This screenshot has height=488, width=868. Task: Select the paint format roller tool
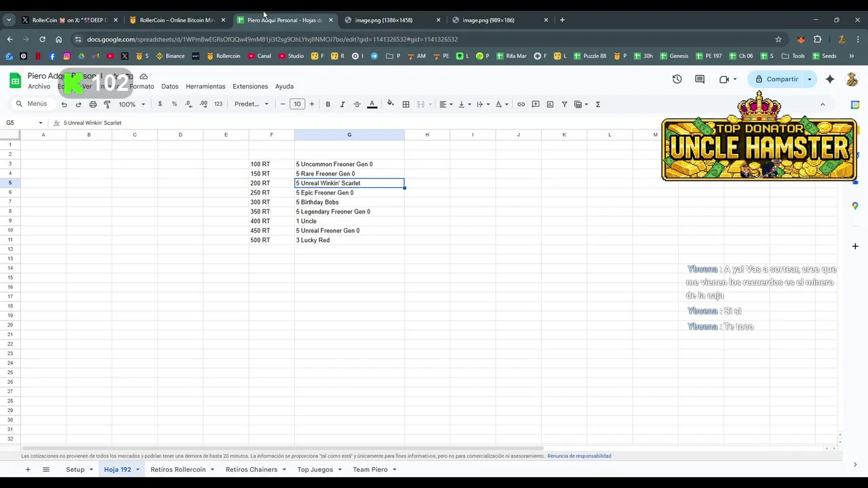pyautogui.click(x=107, y=104)
